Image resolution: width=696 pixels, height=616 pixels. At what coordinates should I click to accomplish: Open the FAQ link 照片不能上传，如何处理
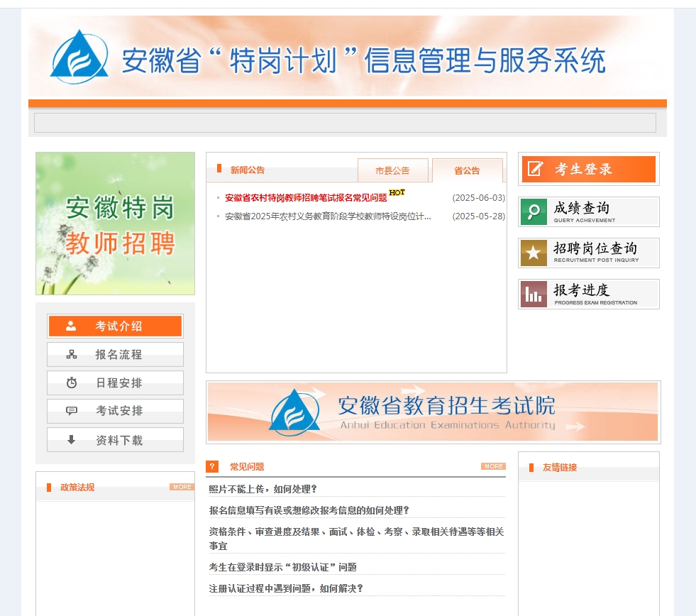coord(263,488)
